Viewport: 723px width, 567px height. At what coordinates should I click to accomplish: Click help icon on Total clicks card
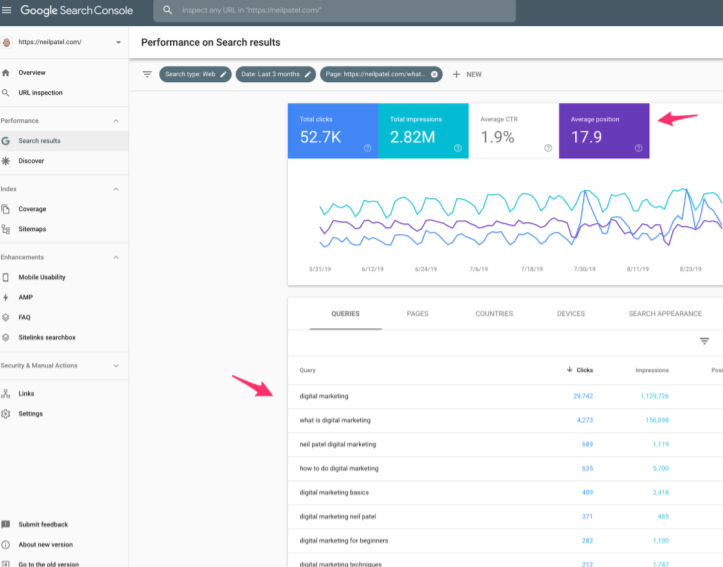click(367, 148)
